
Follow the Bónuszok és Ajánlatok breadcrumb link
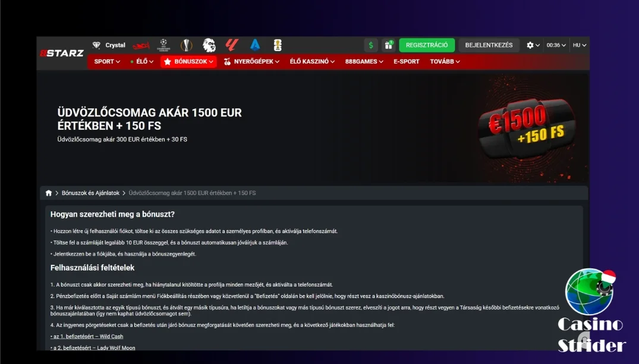90,193
